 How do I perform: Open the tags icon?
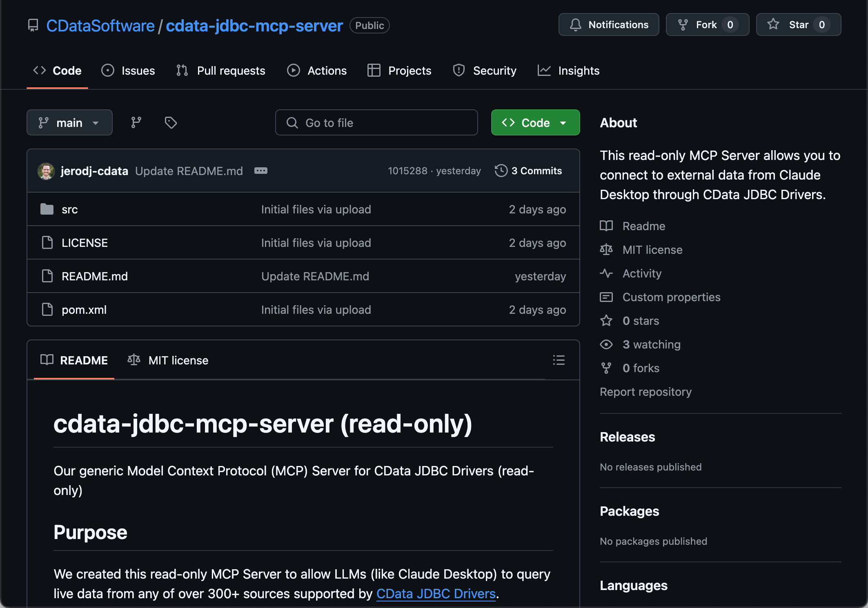click(171, 122)
